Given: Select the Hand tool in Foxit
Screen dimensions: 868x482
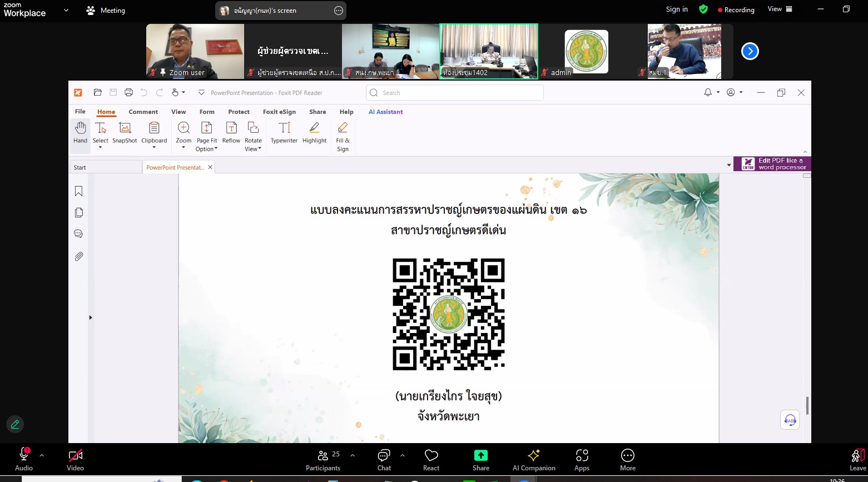Looking at the screenshot, I should point(81,133).
